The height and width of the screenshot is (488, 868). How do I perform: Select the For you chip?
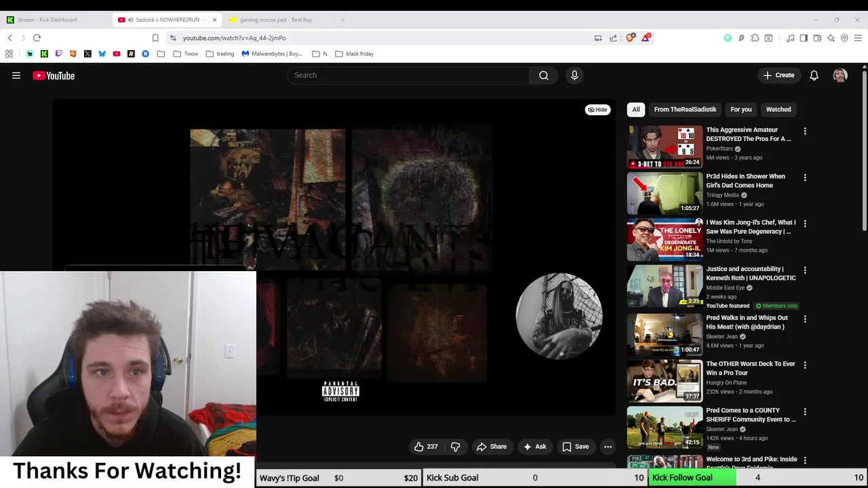tap(741, 109)
